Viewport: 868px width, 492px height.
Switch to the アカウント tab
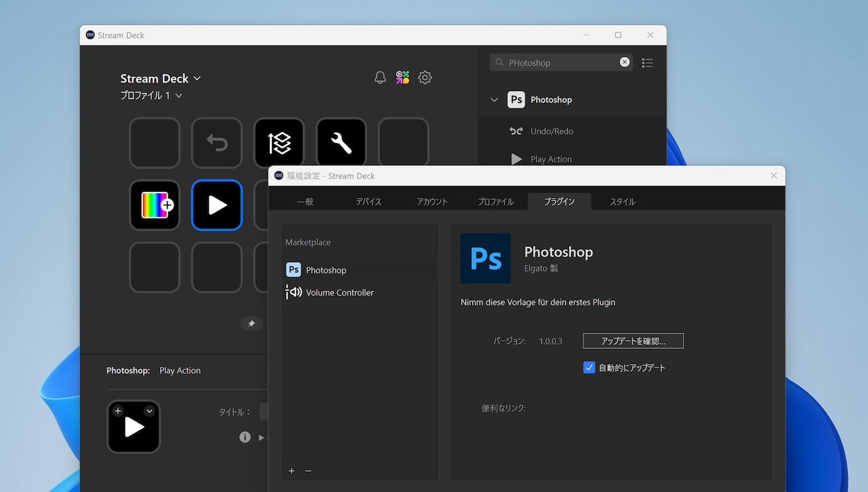pyautogui.click(x=432, y=201)
